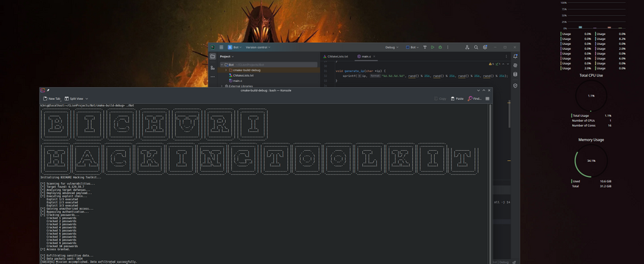
Task: Open Search Everywhere magnifier in CLion
Action: tap(476, 47)
